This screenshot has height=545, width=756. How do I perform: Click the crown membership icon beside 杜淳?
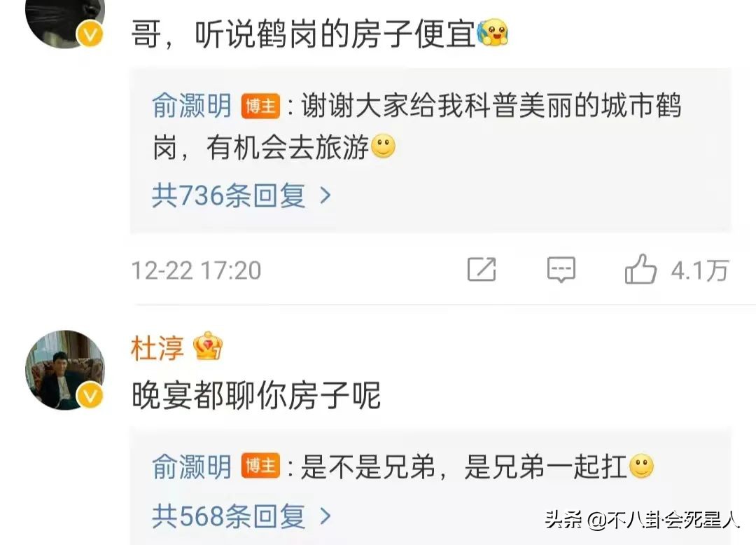(208, 346)
